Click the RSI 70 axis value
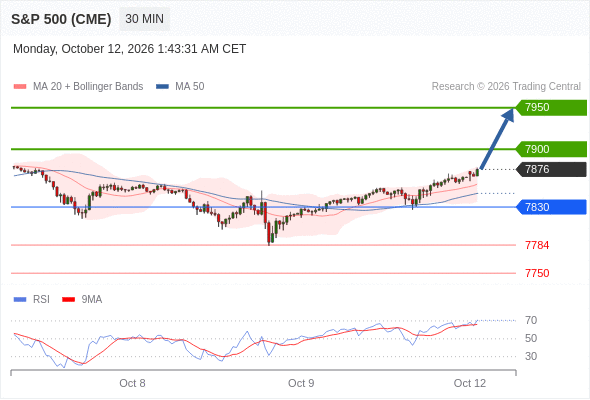Screen dimensions: 590x400 coord(531,321)
